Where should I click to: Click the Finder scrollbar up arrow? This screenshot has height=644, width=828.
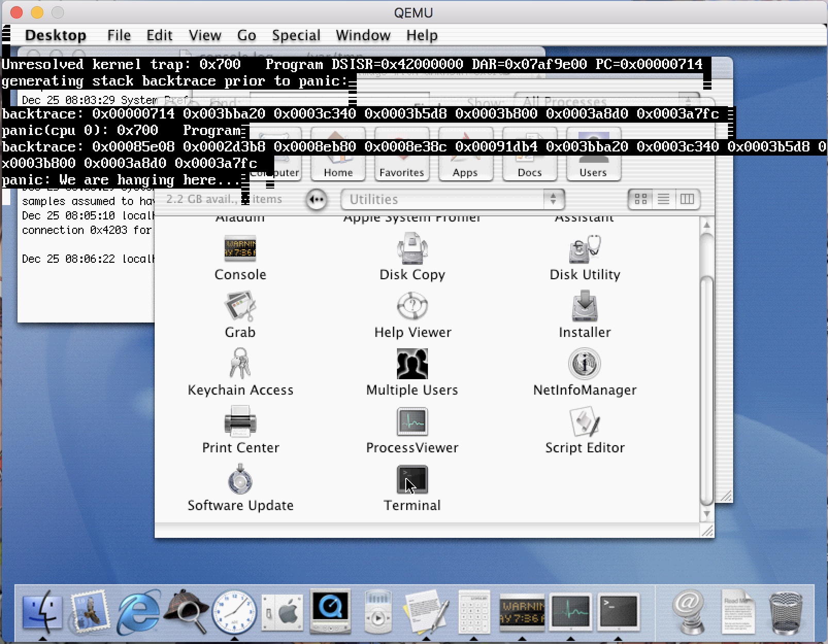[x=707, y=225]
